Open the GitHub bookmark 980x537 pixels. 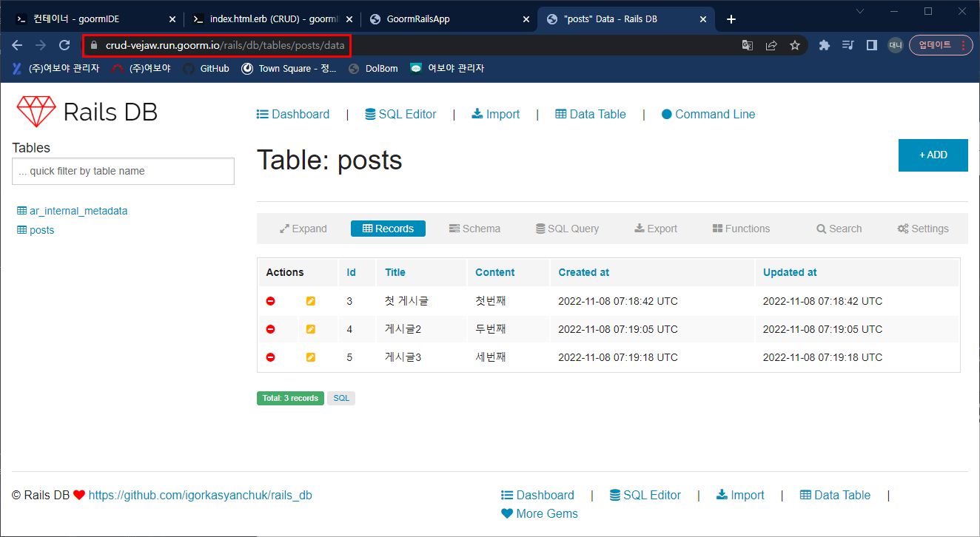[206, 68]
